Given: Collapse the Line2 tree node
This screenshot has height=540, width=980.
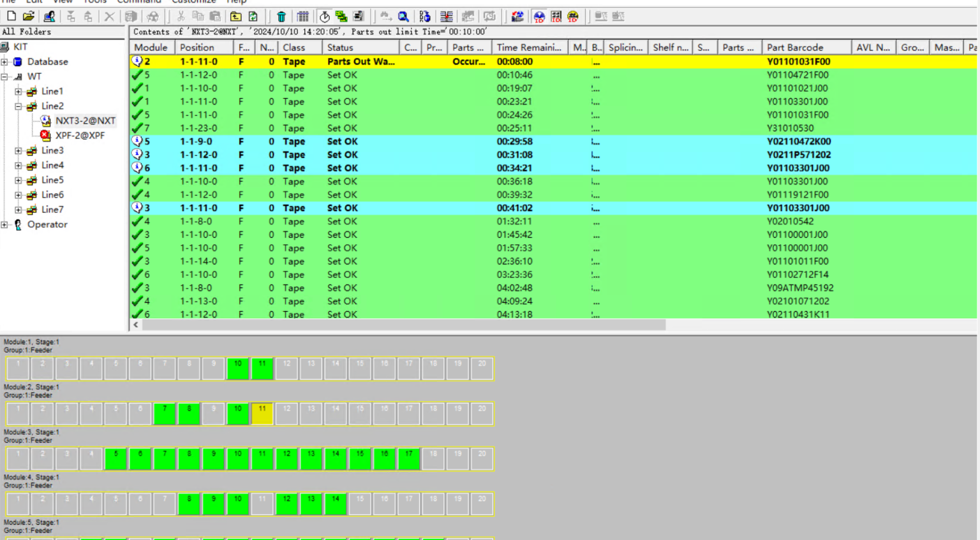Looking at the screenshot, I should pos(19,106).
